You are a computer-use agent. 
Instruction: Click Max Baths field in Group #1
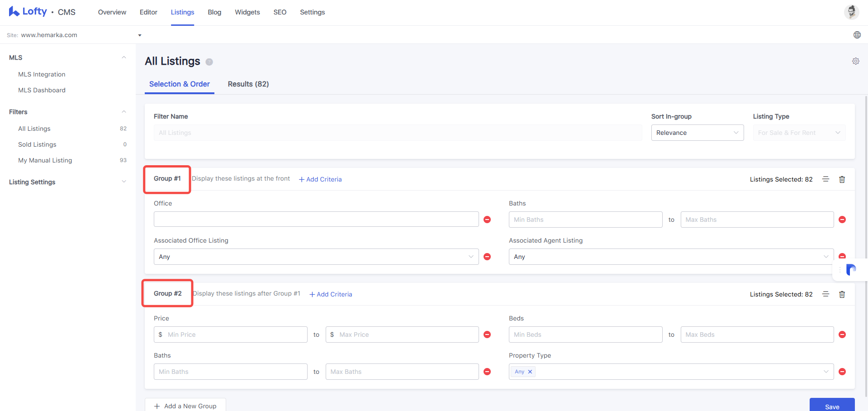[x=757, y=220]
